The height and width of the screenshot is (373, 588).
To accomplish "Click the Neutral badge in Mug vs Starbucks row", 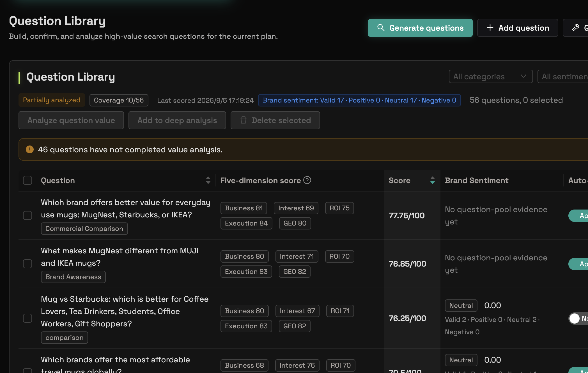I will 461,306.
